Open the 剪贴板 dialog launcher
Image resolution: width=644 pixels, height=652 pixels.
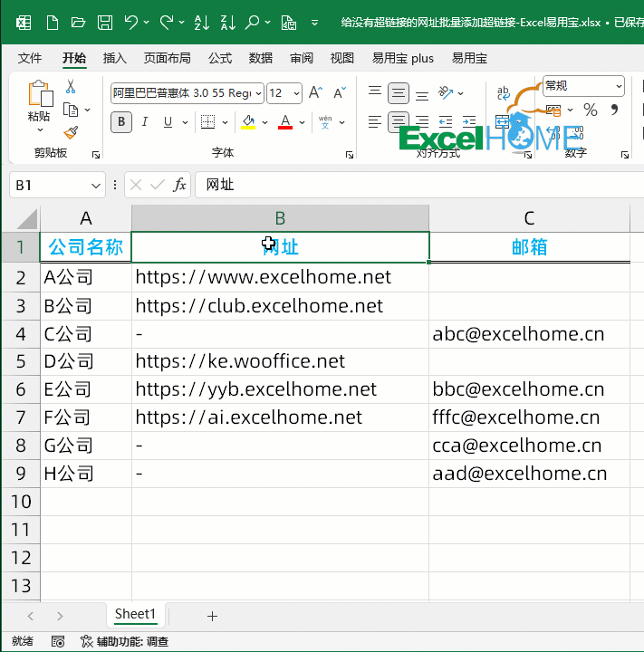click(96, 155)
